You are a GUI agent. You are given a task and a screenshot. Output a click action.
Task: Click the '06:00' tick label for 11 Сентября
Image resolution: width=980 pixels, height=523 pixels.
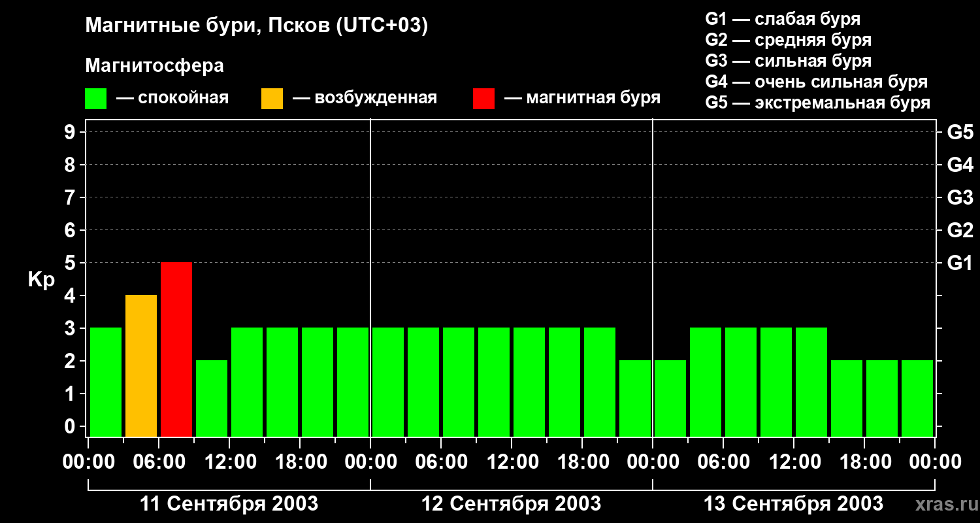pos(159,462)
